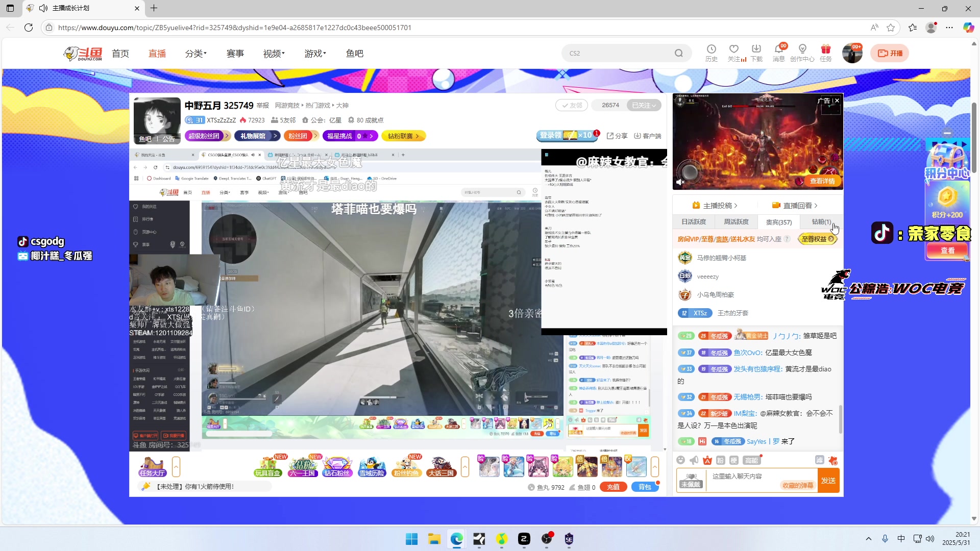This screenshot has width=980, height=551.
Task: Expand the 游戏 games dropdown
Action: 315,54
